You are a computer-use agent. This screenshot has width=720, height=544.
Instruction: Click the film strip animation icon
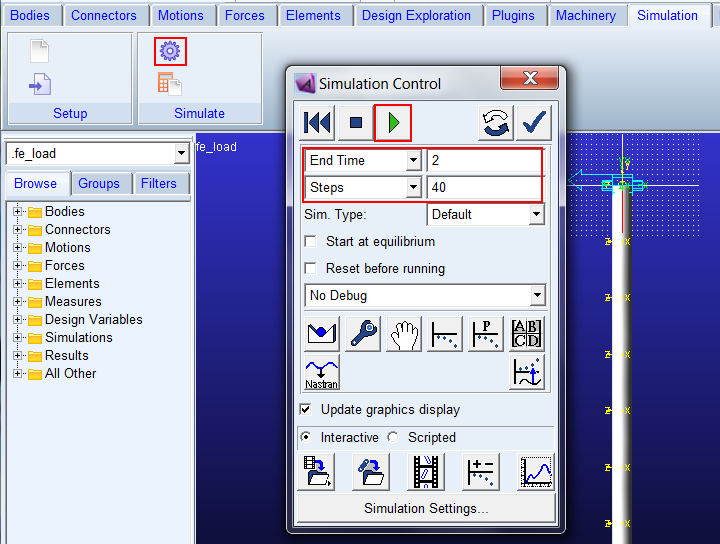tap(426, 472)
